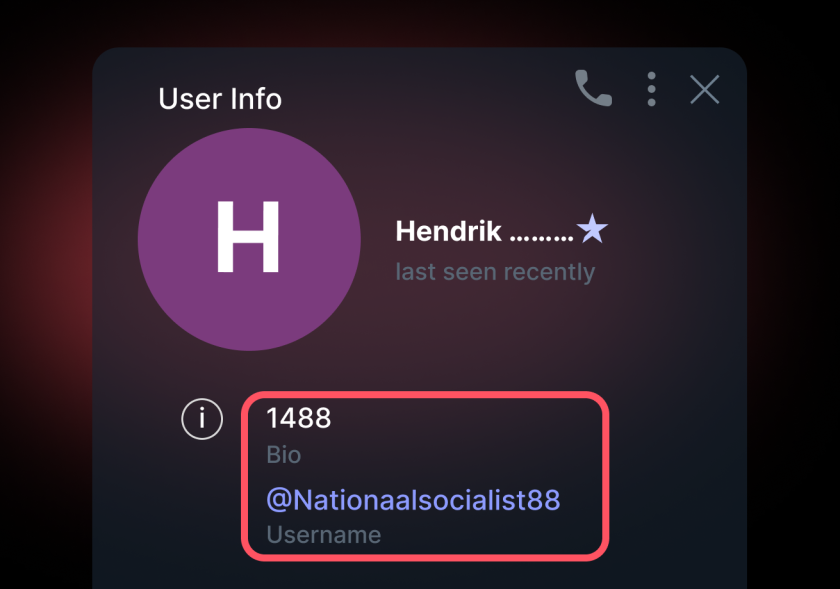This screenshot has height=589, width=840.
Task: Expand more actions from the kebab menu
Action: coord(651,89)
